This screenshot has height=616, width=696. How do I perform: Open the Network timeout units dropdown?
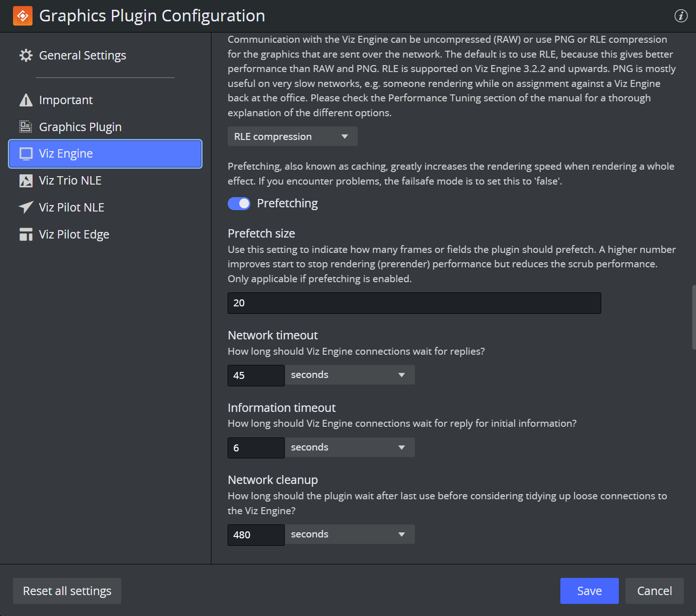coord(349,375)
